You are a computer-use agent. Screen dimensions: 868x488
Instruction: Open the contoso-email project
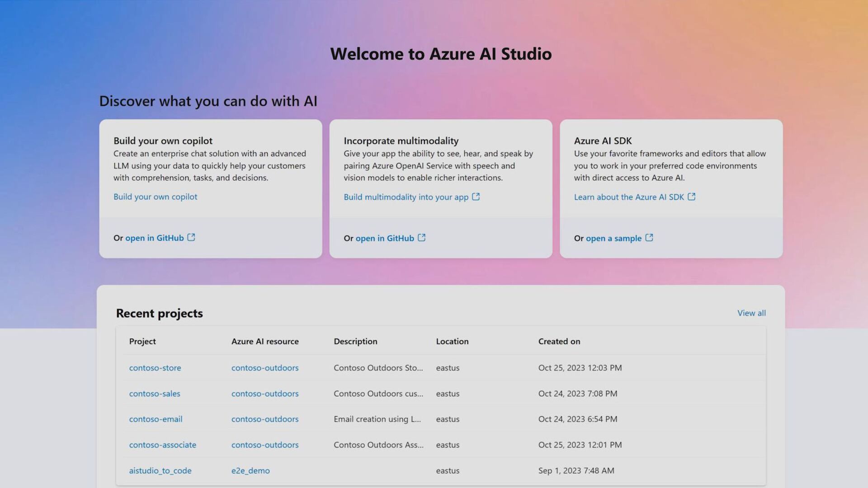(156, 419)
